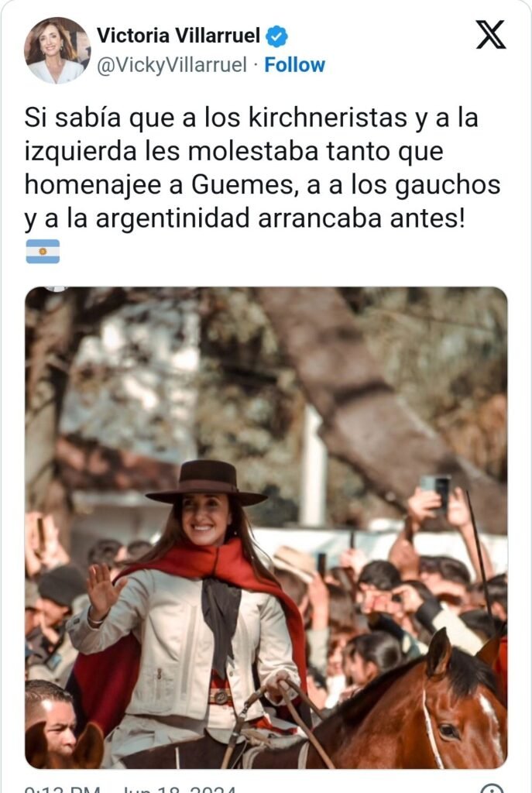532x793 pixels.
Task: Click the word 'argentinidad' in the tweet
Action: 173,219
